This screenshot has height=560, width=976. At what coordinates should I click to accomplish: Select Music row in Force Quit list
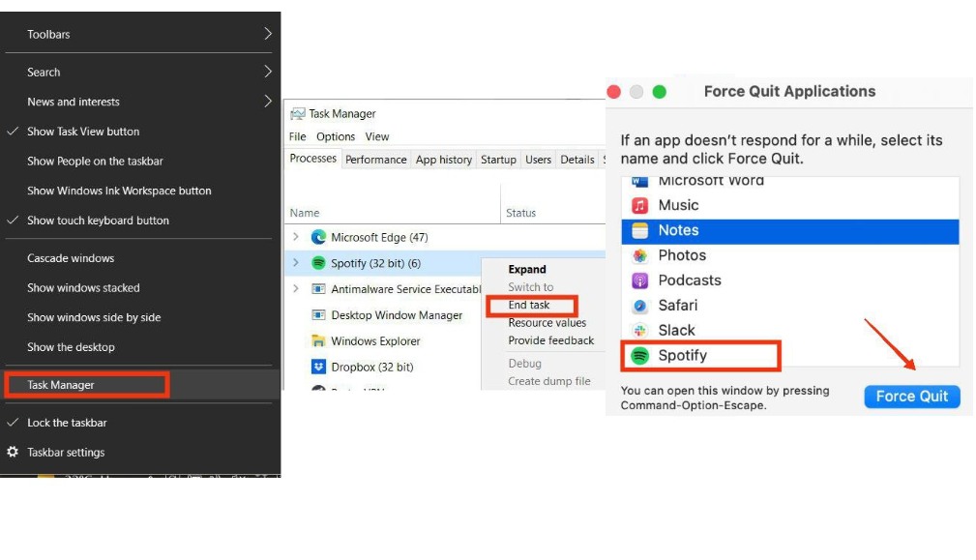(x=790, y=205)
